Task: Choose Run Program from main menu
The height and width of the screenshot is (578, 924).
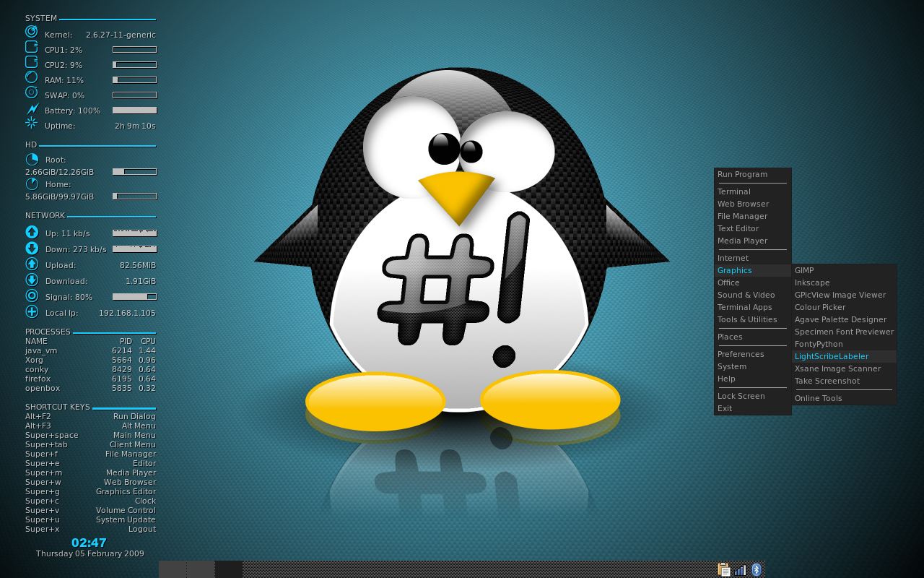Action: (x=753, y=174)
